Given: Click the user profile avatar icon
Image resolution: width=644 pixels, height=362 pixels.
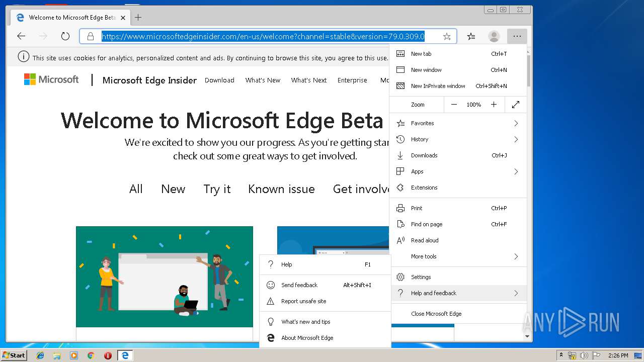Looking at the screenshot, I should [494, 36].
